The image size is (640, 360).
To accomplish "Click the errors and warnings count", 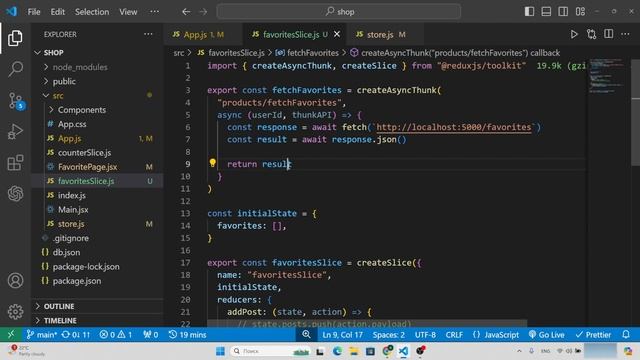I will [x=116, y=335].
